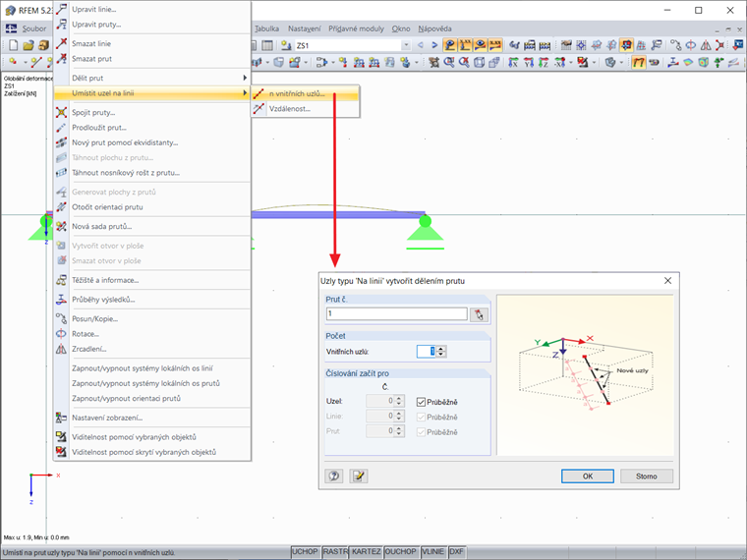
Task: Expand the Umístit uzel na linii submenu arrow
Action: tap(245, 93)
